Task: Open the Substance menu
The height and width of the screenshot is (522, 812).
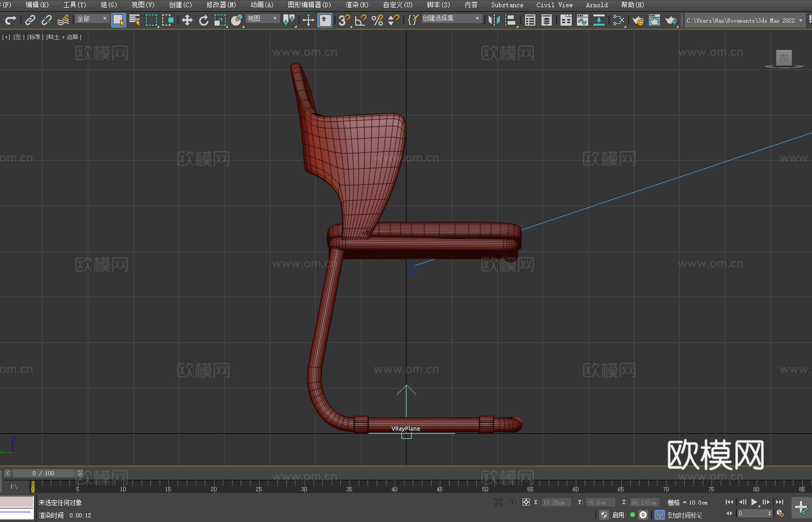Action: point(507,5)
